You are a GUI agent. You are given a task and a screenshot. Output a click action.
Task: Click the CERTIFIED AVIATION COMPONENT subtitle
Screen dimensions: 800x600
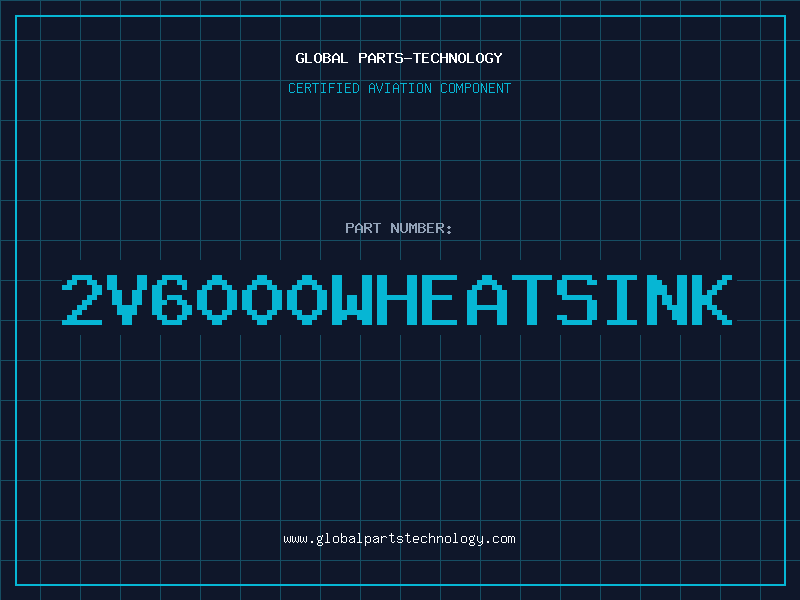(x=399, y=88)
